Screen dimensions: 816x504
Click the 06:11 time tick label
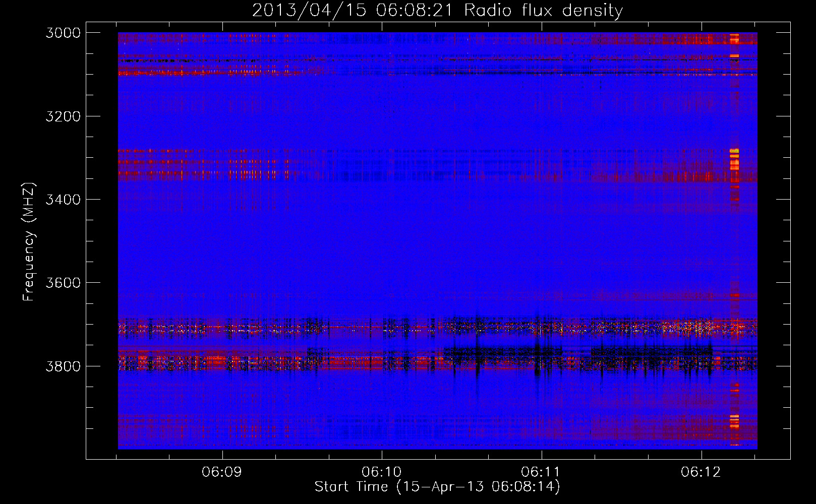tap(541, 472)
